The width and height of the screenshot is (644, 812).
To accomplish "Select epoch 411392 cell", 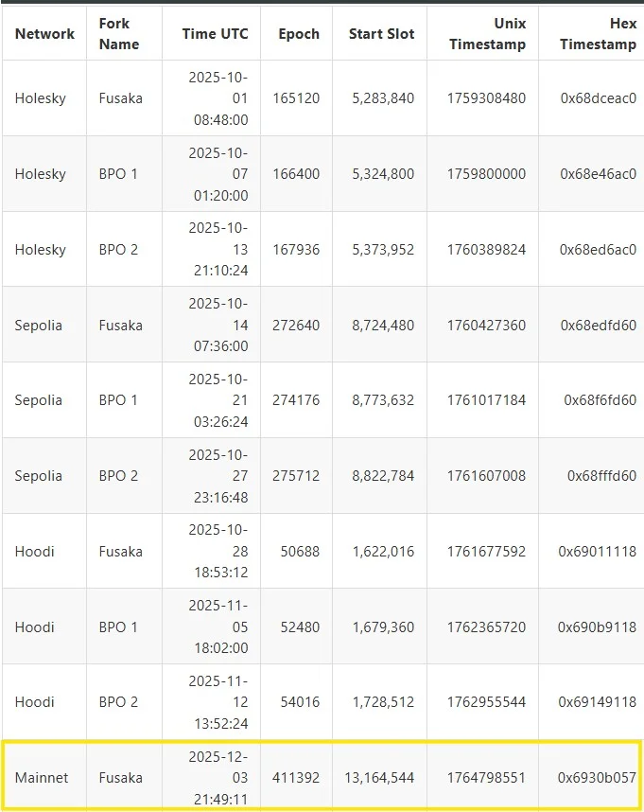I will tap(296, 777).
